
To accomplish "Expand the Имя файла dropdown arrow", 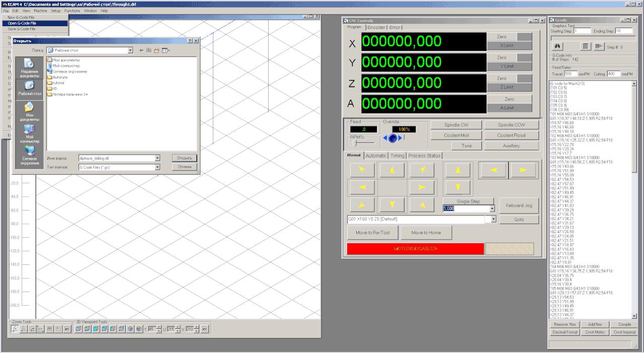I will (157, 158).
